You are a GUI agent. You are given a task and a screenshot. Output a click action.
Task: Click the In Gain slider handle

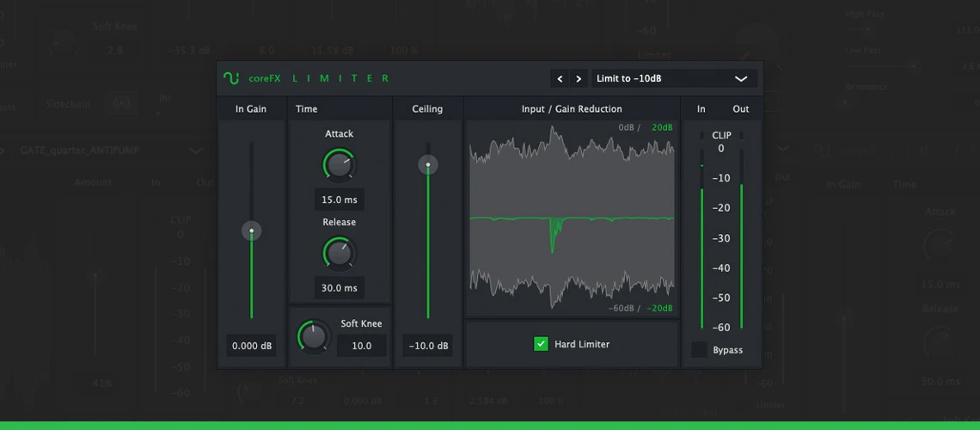click(251, 230)
